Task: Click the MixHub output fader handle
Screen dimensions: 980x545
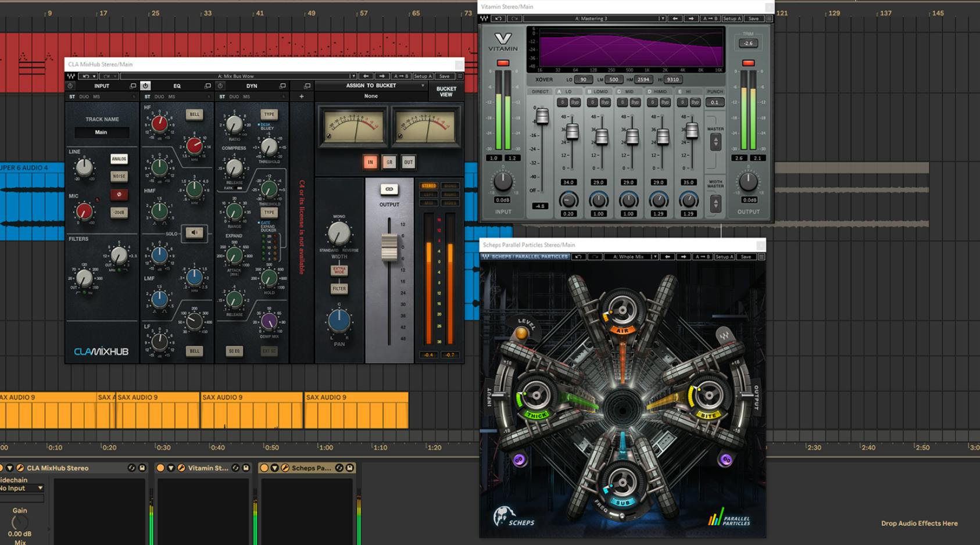Action: point(389,247)
